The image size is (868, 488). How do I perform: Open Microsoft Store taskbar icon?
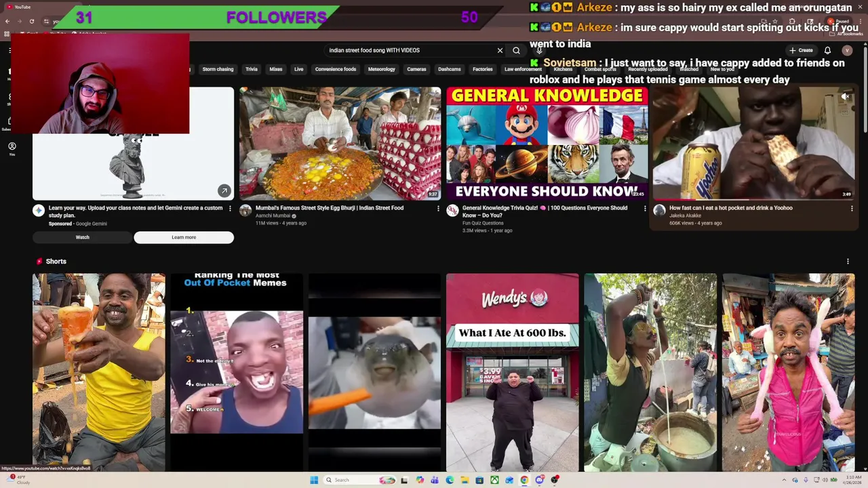[479, 480]
